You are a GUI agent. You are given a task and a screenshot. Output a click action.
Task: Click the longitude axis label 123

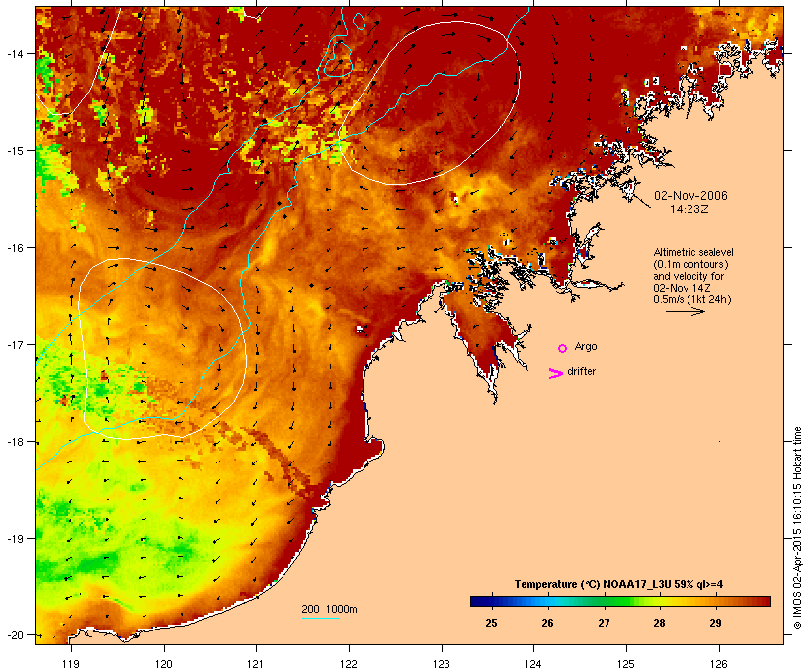click(x=442, y=664)
